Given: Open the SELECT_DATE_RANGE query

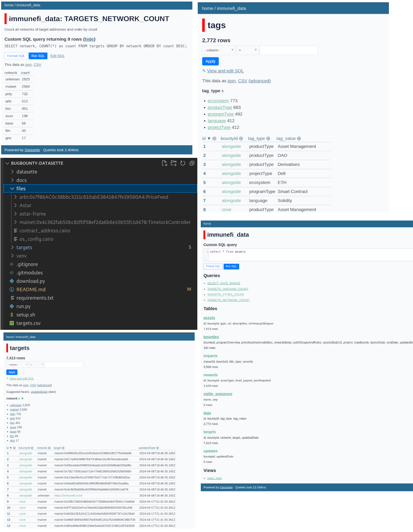Looking at the screenshot, I should point(224,283).
